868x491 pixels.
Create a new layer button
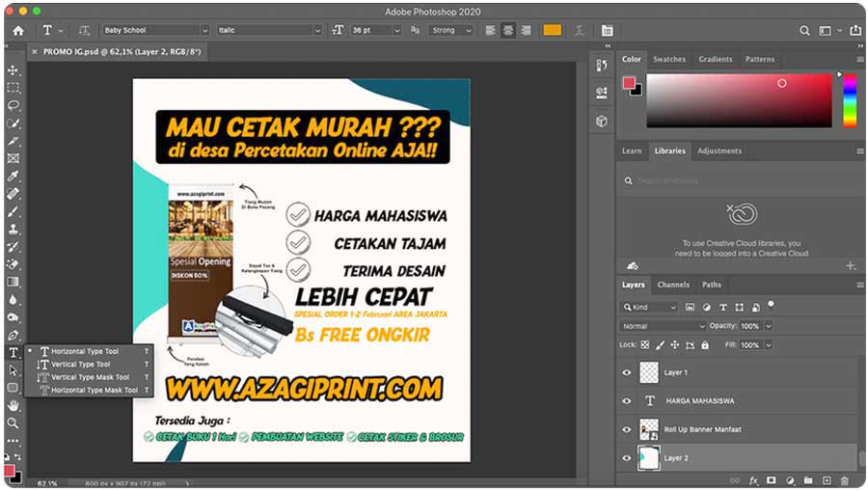(827, 480)
